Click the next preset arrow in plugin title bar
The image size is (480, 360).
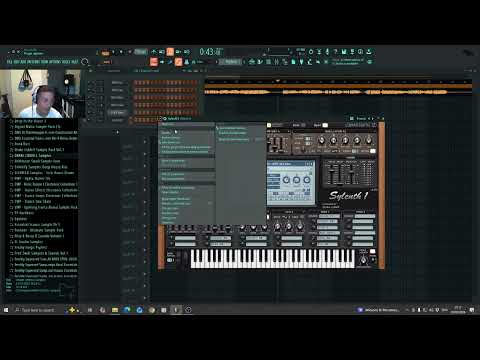(373, 118)
